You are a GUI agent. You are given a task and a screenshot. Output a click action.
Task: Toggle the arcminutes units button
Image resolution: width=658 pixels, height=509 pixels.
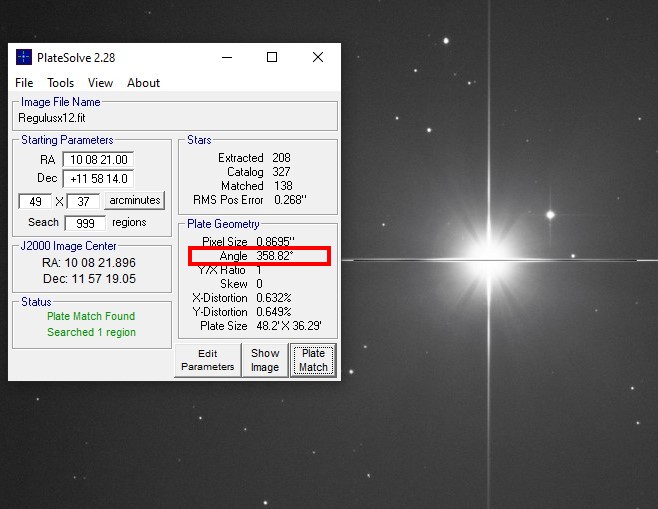coord(134,201)
